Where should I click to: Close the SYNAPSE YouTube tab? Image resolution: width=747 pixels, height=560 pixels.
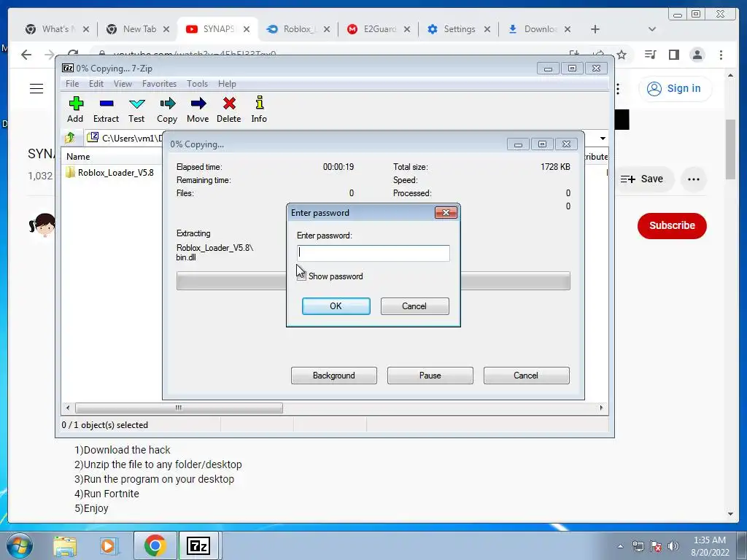pyautogui.click(x=247, y=29)
